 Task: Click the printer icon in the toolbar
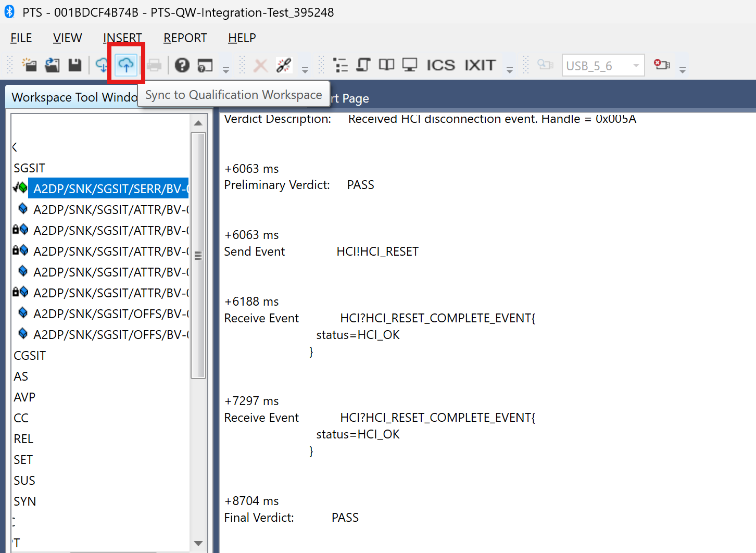tap(154, 65)
